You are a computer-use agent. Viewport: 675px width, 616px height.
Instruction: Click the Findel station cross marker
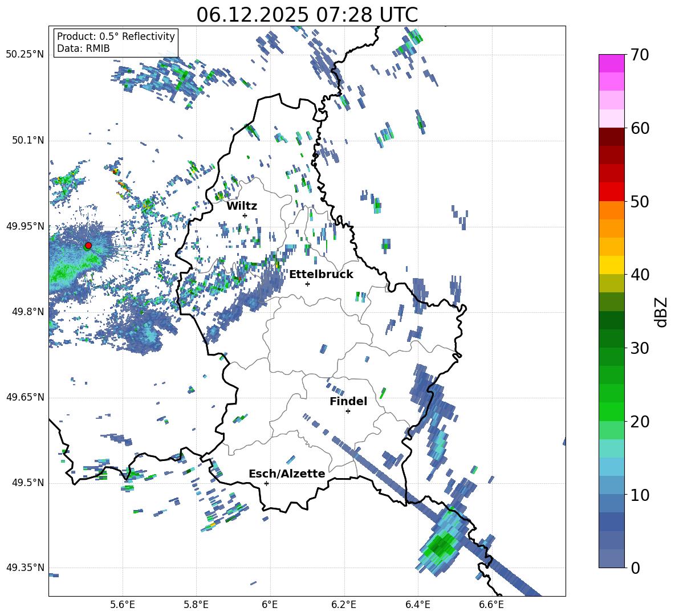click(x=348, y=411)
